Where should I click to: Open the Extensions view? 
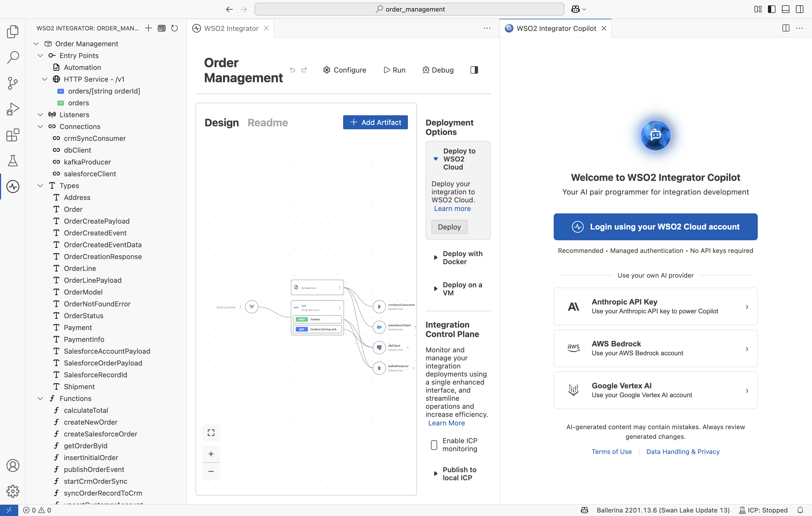click(x=13, y=135)
